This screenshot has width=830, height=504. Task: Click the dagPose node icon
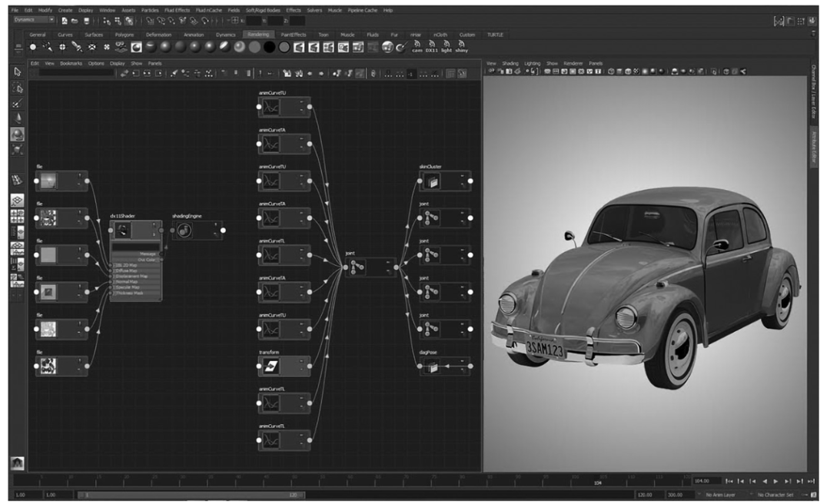(x=432, y=366)
